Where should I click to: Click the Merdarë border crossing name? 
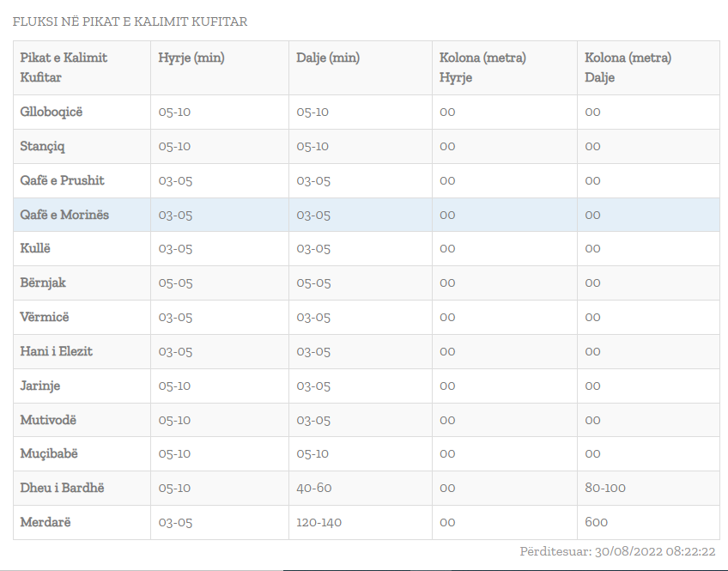(45, 522)
